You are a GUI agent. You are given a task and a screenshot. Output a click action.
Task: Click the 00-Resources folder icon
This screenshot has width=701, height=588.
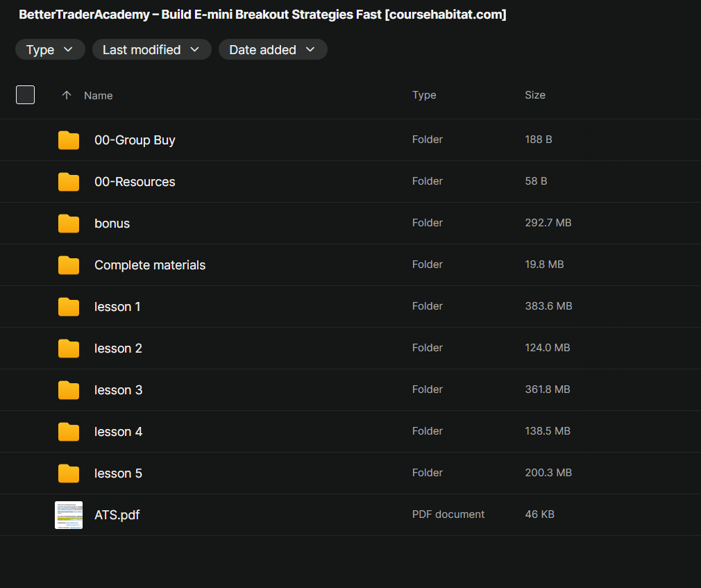(69, 182)
